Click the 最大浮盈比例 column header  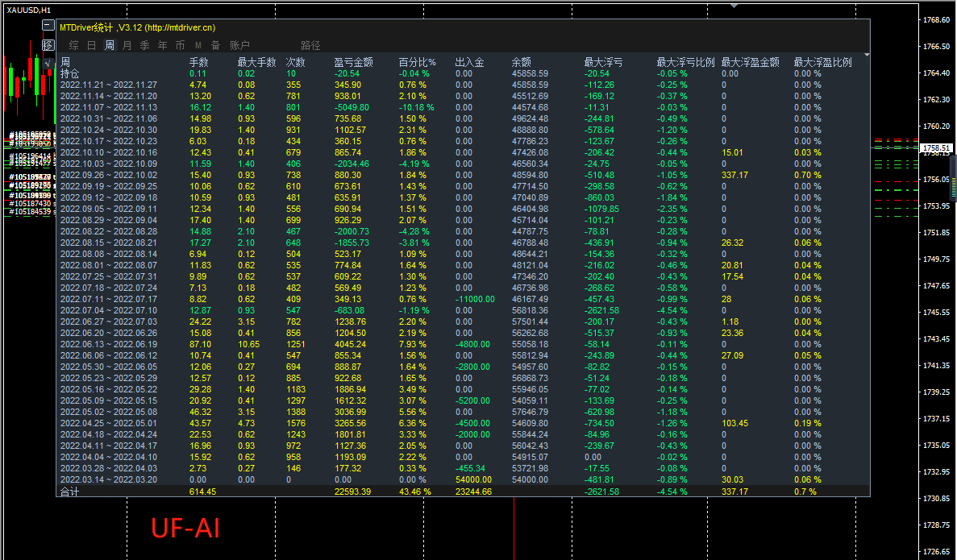point(822,62)
